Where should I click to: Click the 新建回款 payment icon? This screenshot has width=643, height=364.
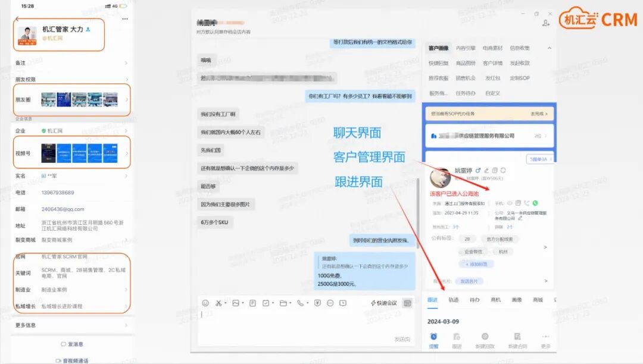click(484, 337)
